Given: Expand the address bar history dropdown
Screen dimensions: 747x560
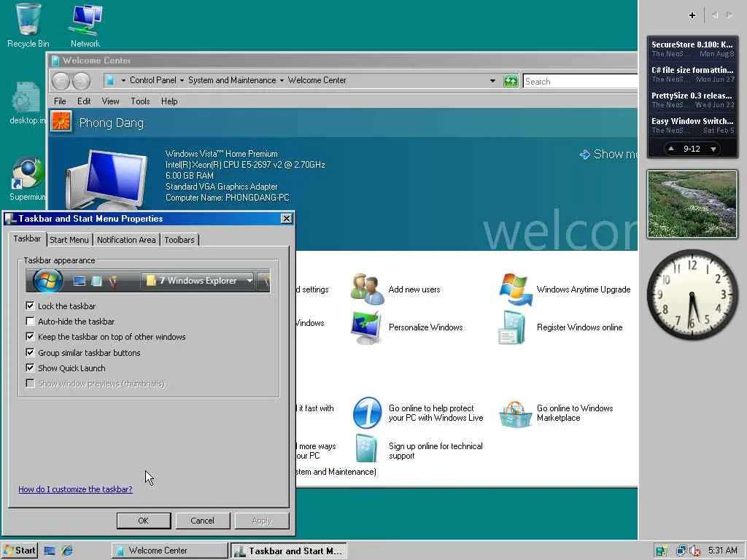Looking at the screenshot, I should [492, 81].
